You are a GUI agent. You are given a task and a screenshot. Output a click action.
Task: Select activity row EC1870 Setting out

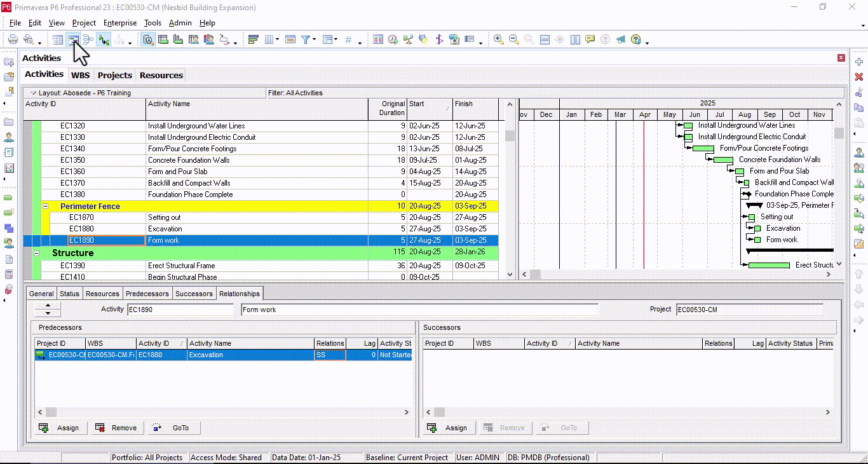click(x=261, y=217)
